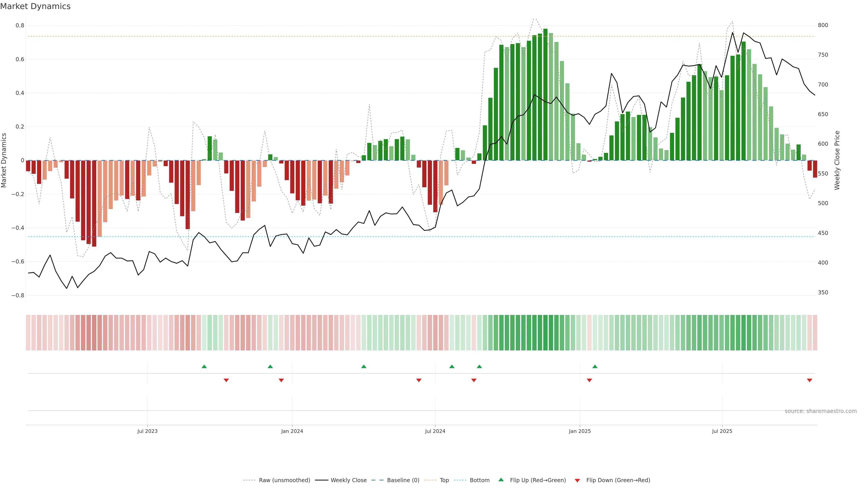Click the Weekly Close Price axis title
This screenshot has height=488, width=868.
(837, 160)
